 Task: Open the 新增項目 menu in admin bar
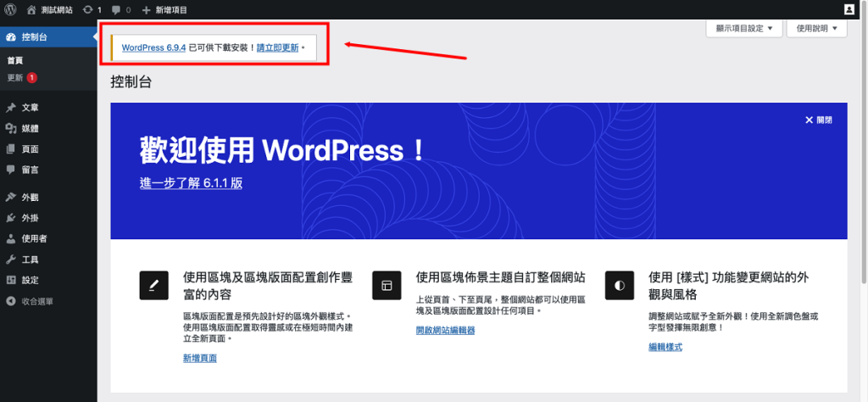coord(164,9)
